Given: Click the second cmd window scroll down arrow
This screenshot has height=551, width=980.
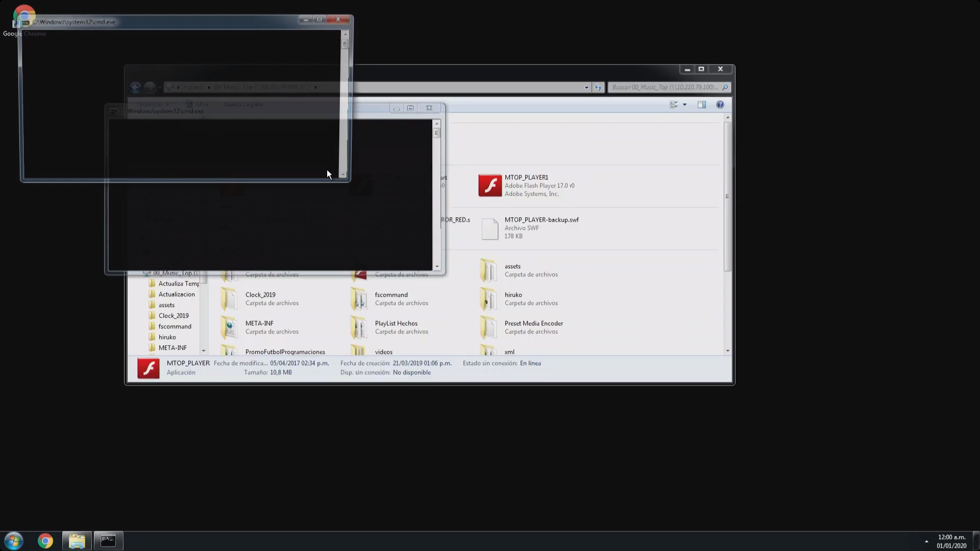Looking at the screenshot, I should coord(437,267).
